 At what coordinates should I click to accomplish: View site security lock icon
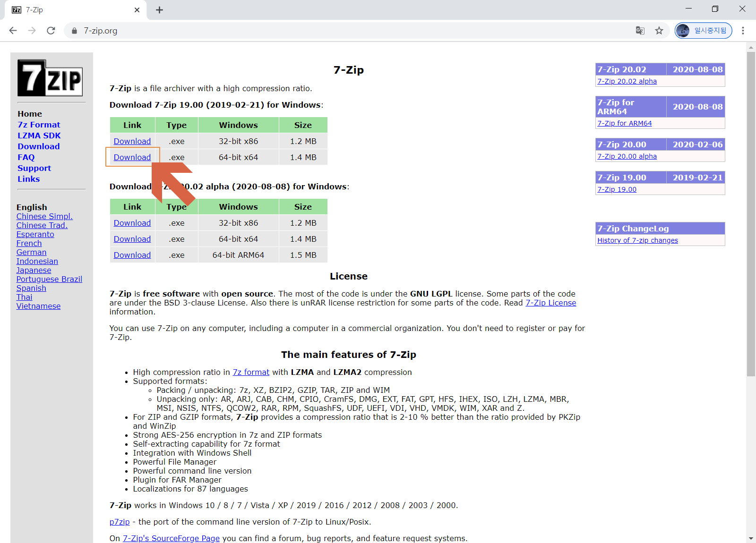point(74,31)
